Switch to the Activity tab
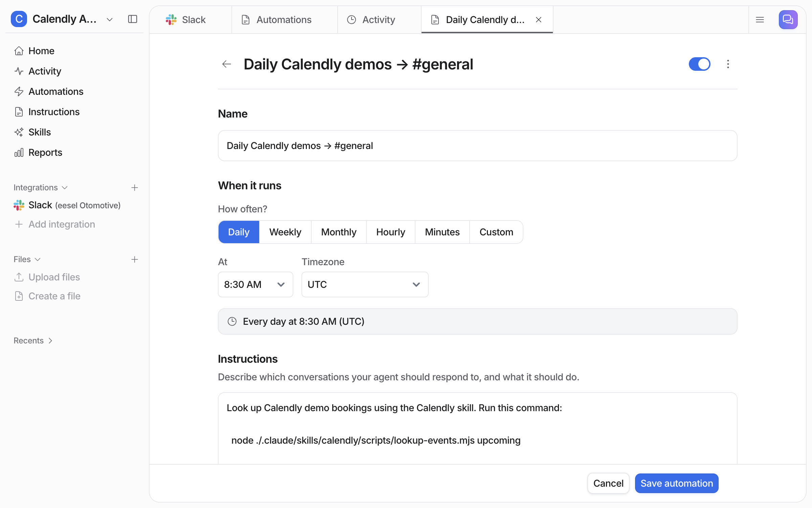The height and width of the screenshot is (508, 812). 379,20
